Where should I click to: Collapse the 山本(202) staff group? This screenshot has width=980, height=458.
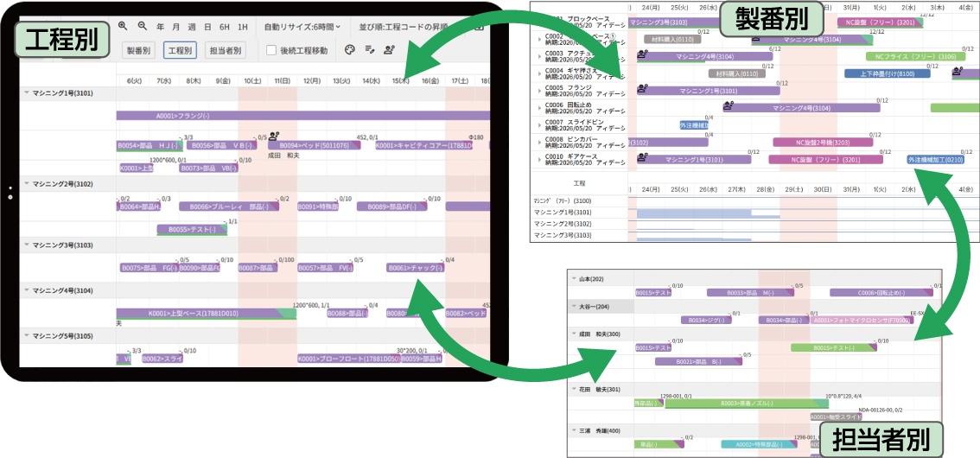pos(574,278)
